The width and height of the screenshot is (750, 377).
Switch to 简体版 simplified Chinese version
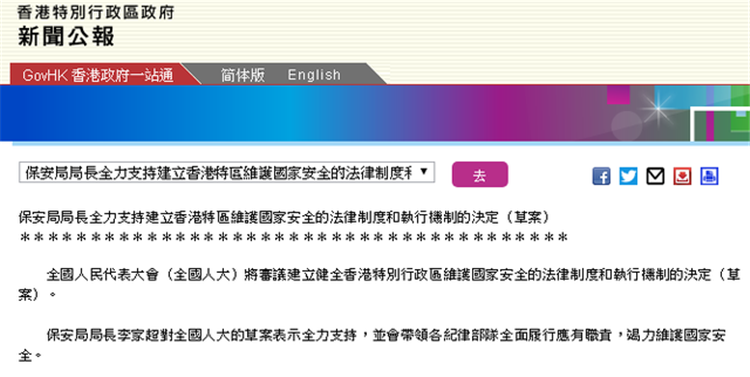[243, 75]
